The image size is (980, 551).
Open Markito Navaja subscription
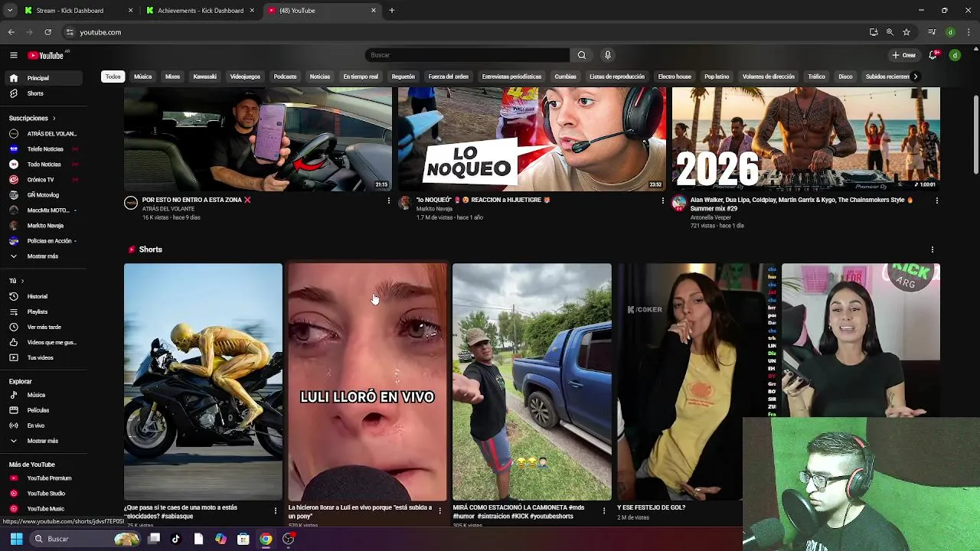(x=42, y=226)
